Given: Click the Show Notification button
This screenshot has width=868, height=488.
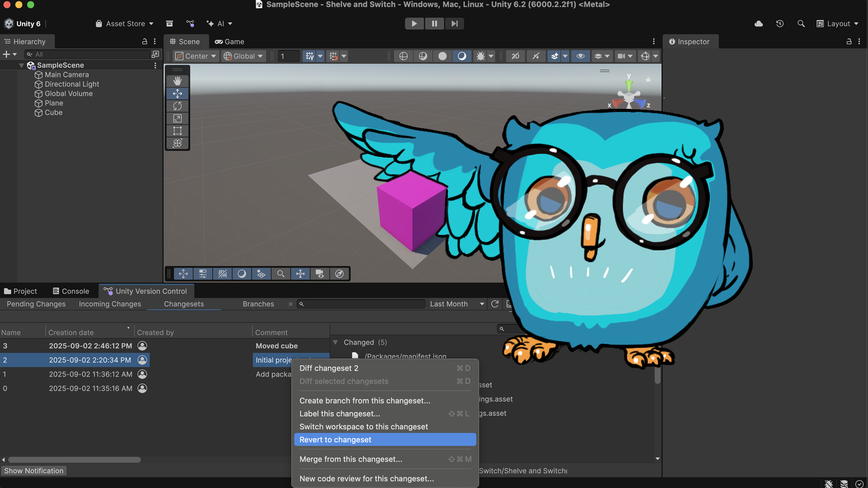Looking at the screenshot, I should coord(34,471).
